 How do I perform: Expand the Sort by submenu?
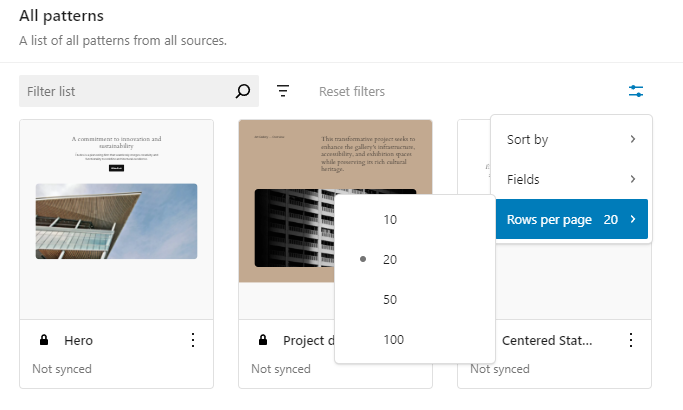click(571, 140)
